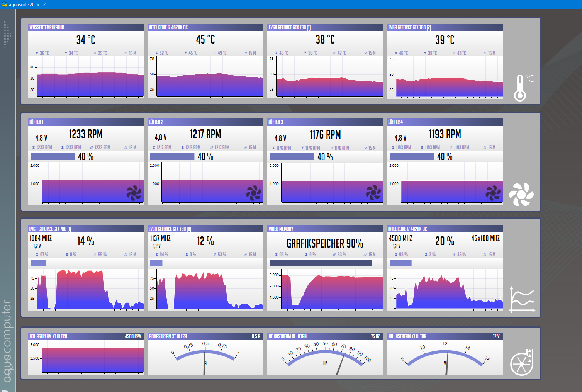
Task: Click the Aquastream XT Ultra 4500 RPM header
Action: 86,336
